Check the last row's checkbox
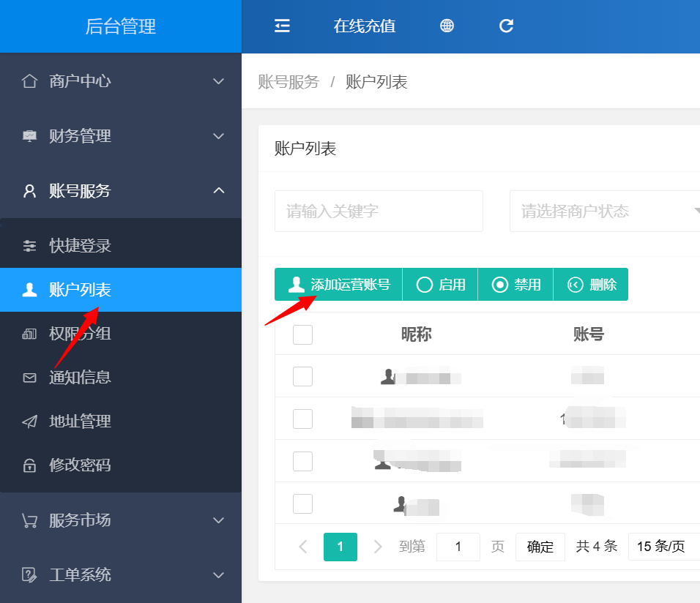This screenshot has height=603, width=700. click(x=302, y=503)
